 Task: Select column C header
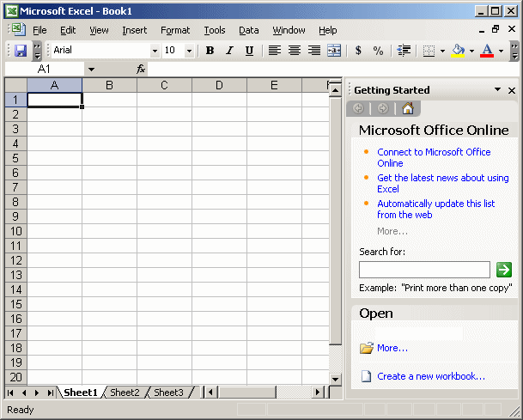pyautogui.click(x=164, y=85)
